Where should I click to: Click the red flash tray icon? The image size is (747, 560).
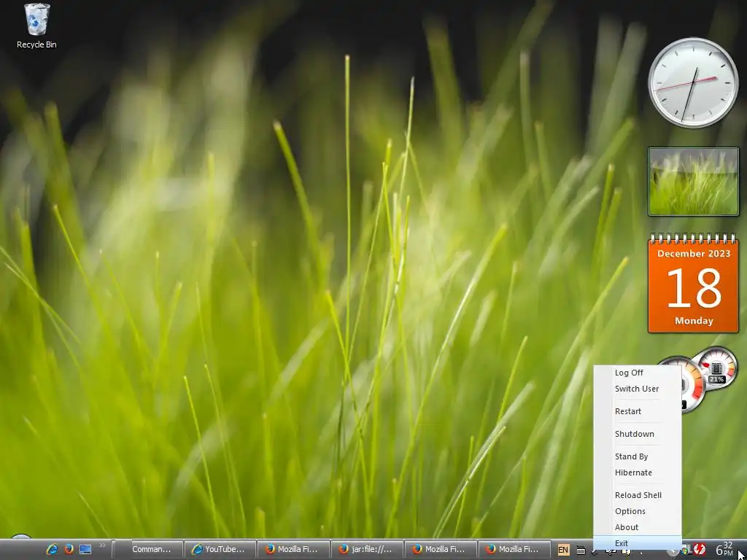[x=700, y=550]
